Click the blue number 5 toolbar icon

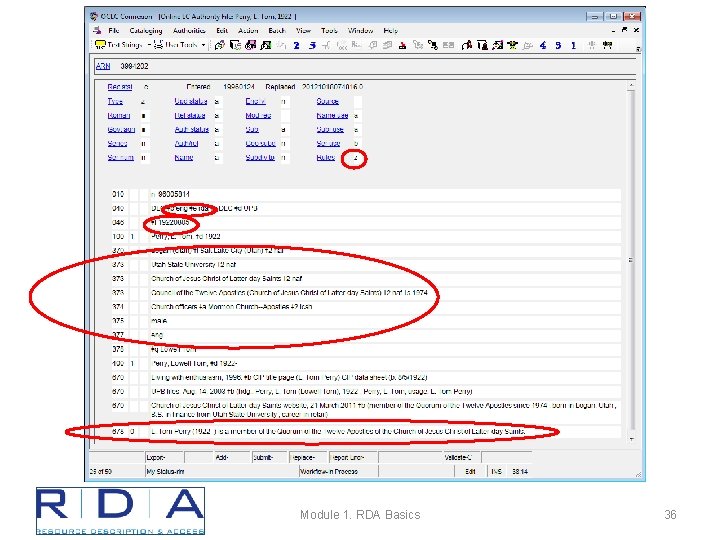point(558,45)
